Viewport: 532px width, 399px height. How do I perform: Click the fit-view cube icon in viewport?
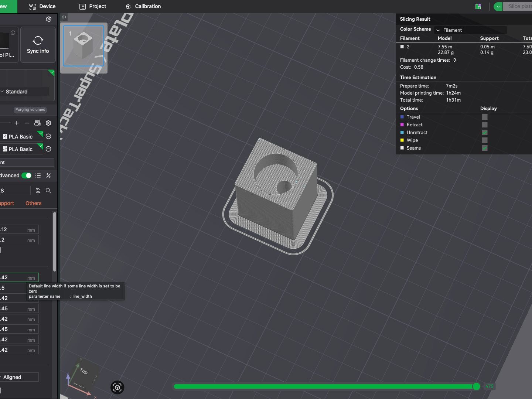[x=117, y=387]
